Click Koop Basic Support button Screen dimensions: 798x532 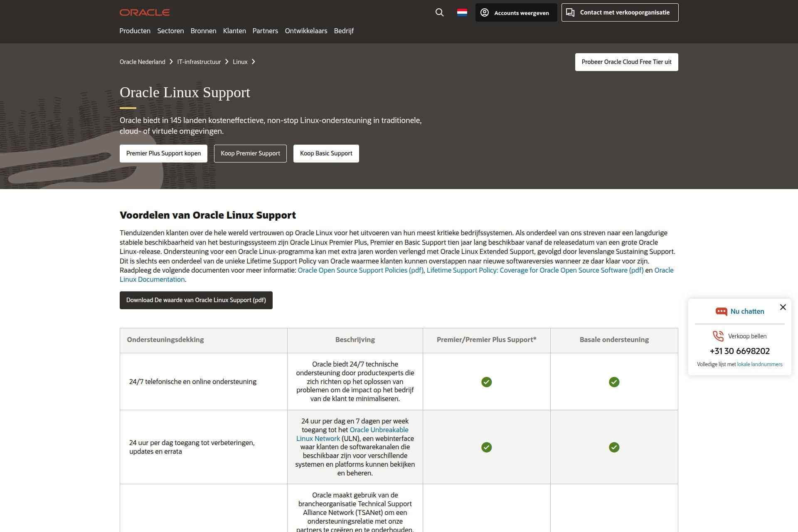click(326, 153)
